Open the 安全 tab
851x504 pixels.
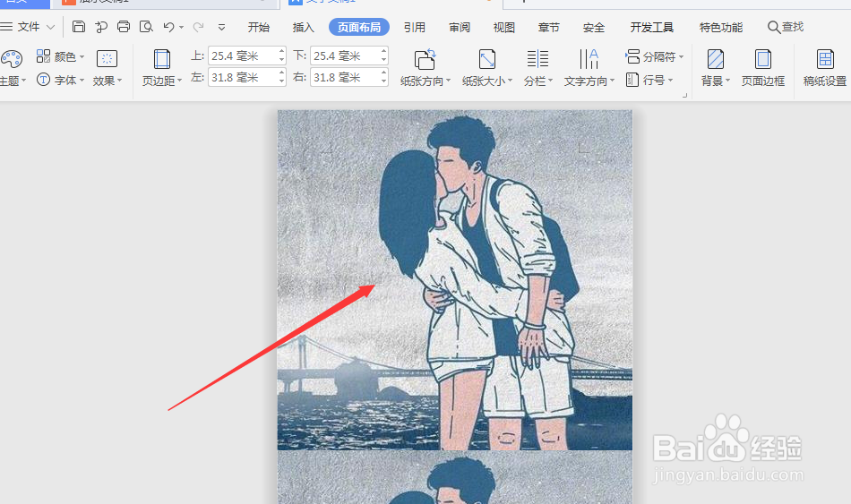(x=593, y=27)
